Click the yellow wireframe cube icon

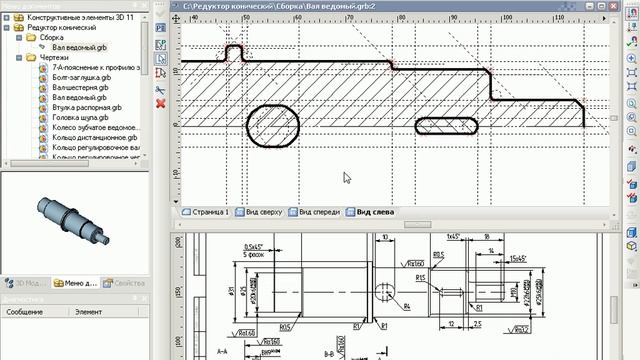pos(632,246)
